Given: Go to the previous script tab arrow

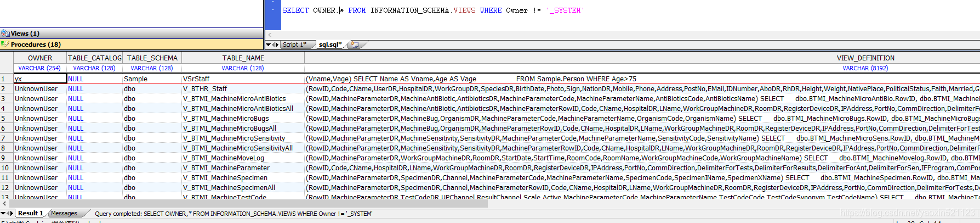Looking at the screenshot, I should 274,44.
